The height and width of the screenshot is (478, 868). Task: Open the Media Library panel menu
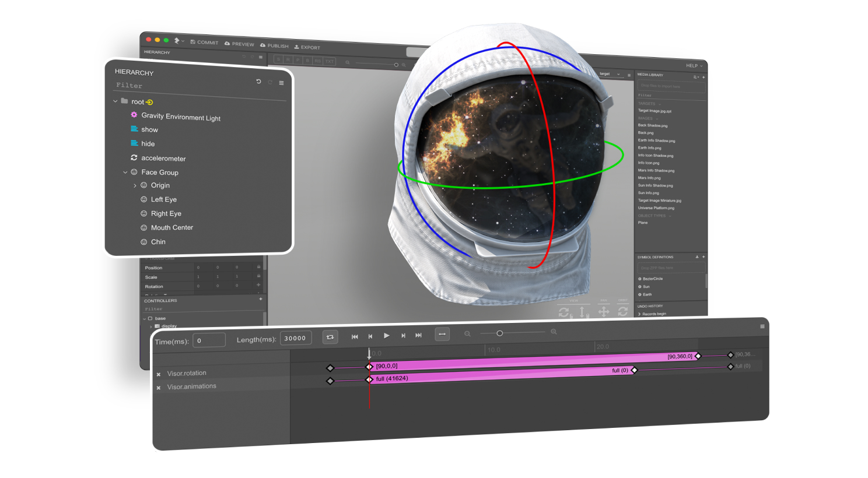(695, 77)
